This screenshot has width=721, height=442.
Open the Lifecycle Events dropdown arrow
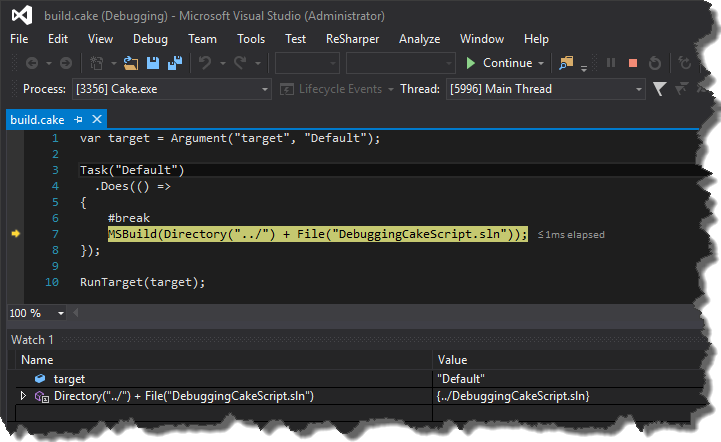point(391,89)
